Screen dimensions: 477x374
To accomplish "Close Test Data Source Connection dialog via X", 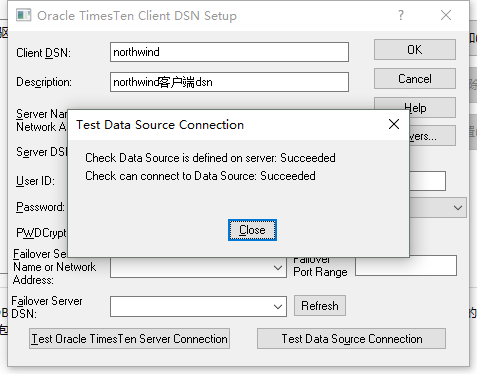I will (x=394, y=124).
